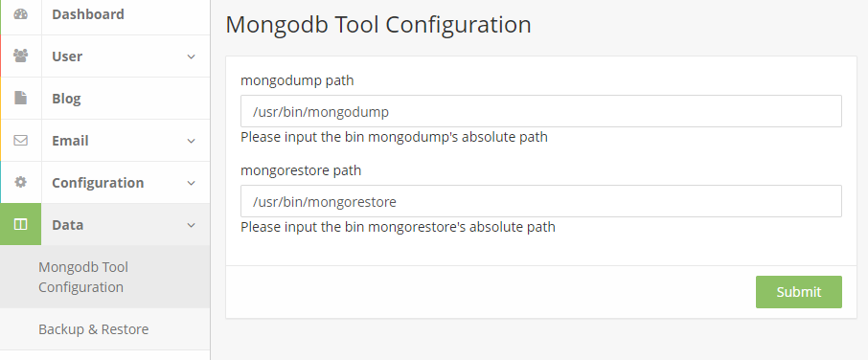Click the Blog document icon
868x360 pixels.
[20, 98]
